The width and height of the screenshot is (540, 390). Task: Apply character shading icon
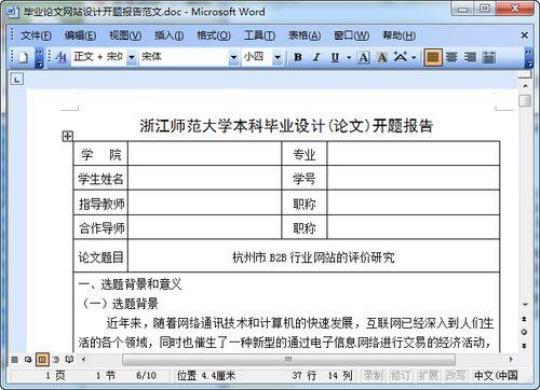click(x=382, y=57)
